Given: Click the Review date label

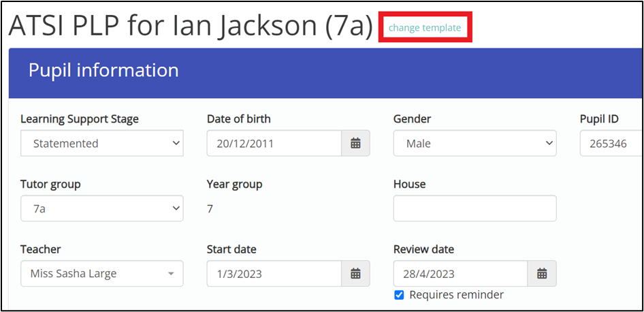Looking at the screenshot, I should click(424, 249).
